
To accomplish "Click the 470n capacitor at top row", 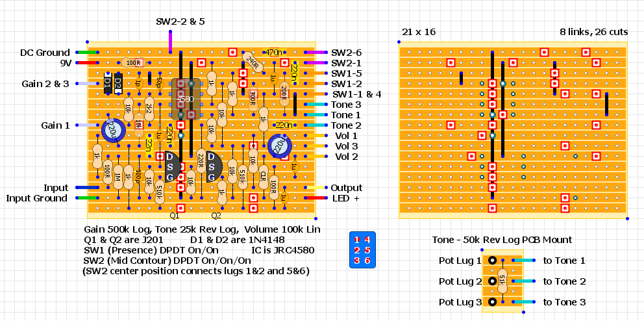I will [x=273, y=52].
